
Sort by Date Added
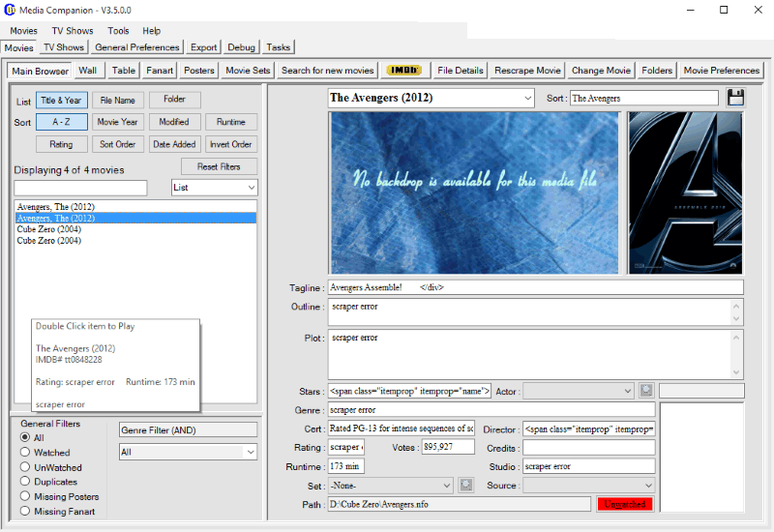coord(175,144)
